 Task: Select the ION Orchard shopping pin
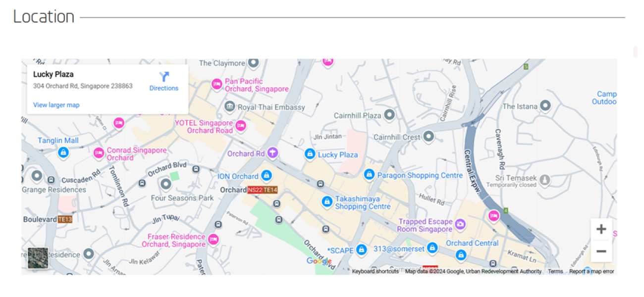coord(267,176)
